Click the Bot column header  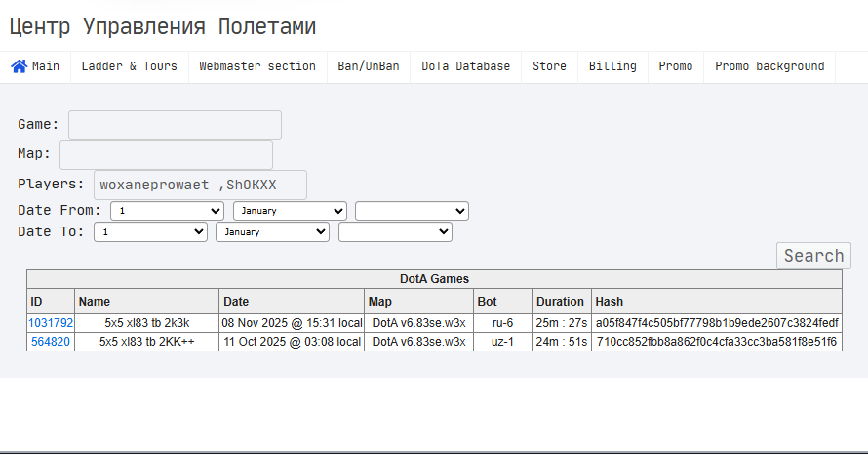point(502,302)
